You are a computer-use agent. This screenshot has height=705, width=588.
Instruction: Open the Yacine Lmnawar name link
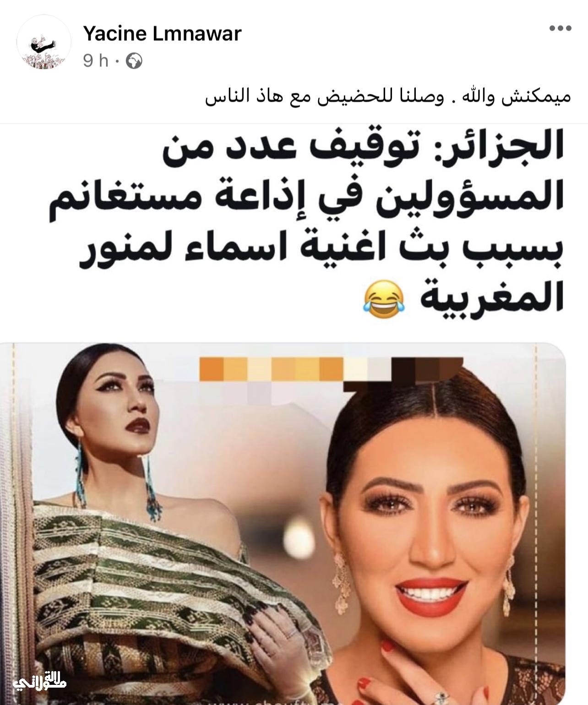click(x=162, y=34)
